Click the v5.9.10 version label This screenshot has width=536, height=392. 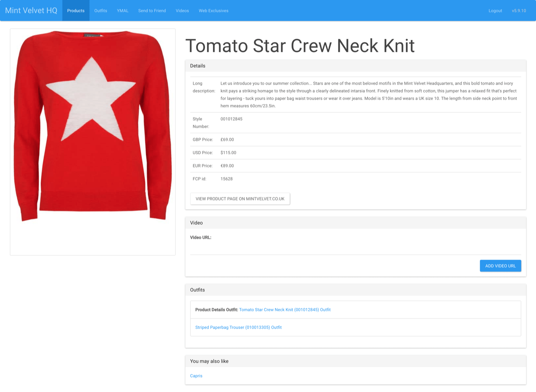click(x=519, y=11)
